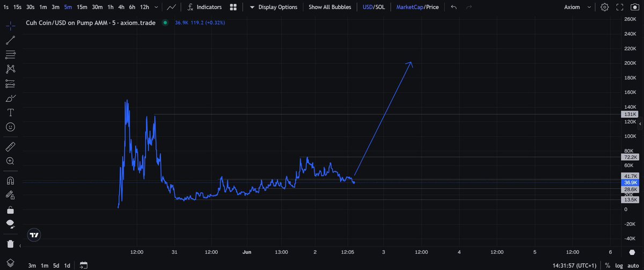Click the current price 36.9K label
This screenshot has height=270, width=644.
[x=630, y=183]
